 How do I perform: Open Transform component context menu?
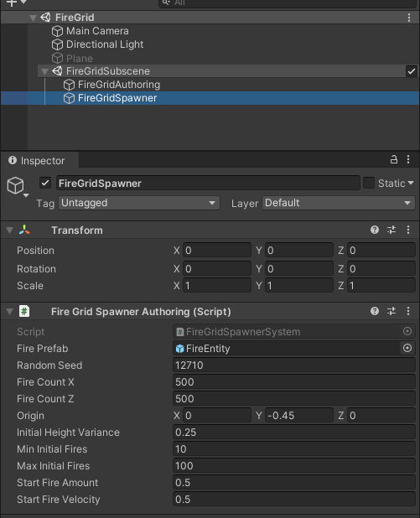(408, 230)
